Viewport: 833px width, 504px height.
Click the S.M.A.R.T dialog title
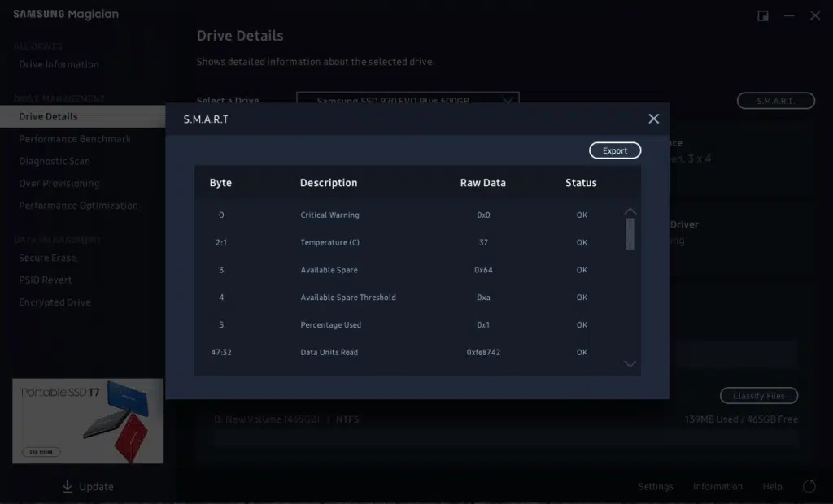[x=206, y=119]
